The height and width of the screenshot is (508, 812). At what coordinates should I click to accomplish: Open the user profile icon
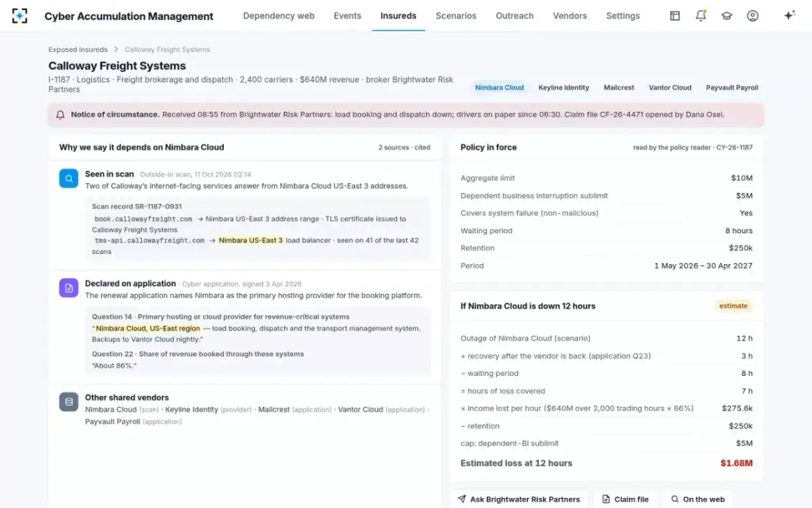[752, 16]
